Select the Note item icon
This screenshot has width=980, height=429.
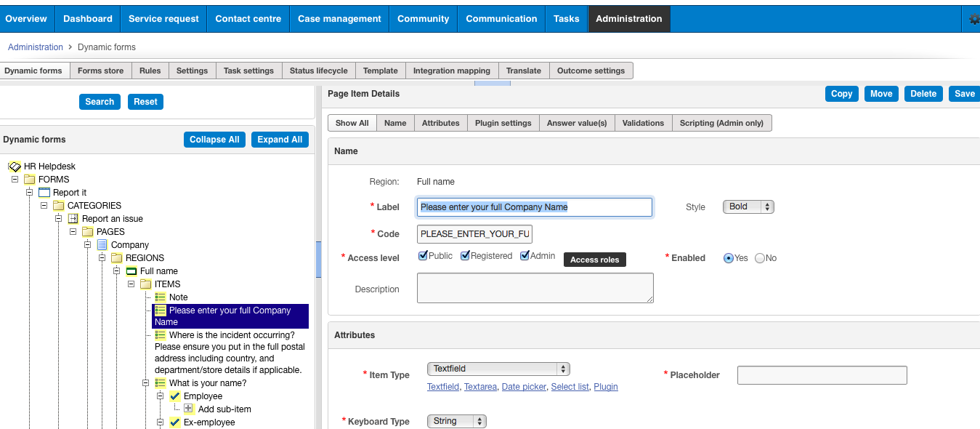(x=161, y=297)
